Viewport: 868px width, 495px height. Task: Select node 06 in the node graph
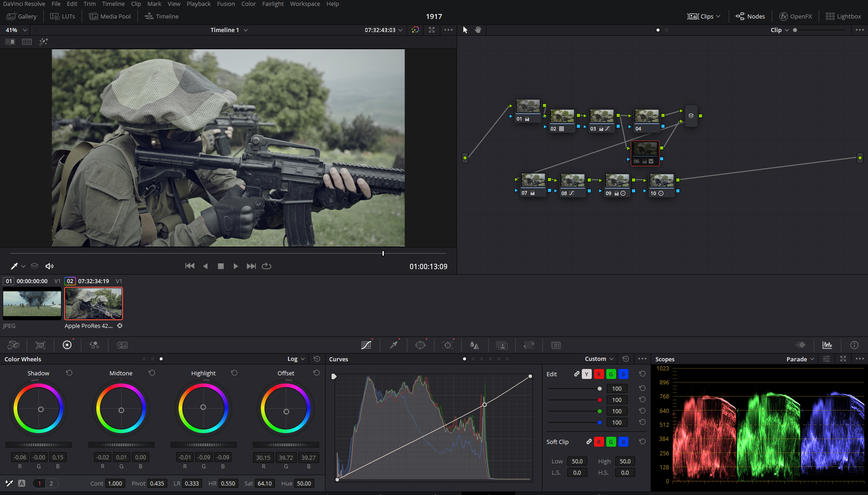[645, 153]
